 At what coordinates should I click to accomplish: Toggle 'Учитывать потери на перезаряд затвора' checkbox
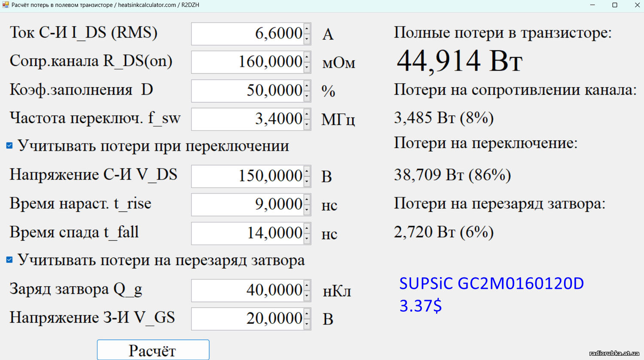click(x=9, y=260)
